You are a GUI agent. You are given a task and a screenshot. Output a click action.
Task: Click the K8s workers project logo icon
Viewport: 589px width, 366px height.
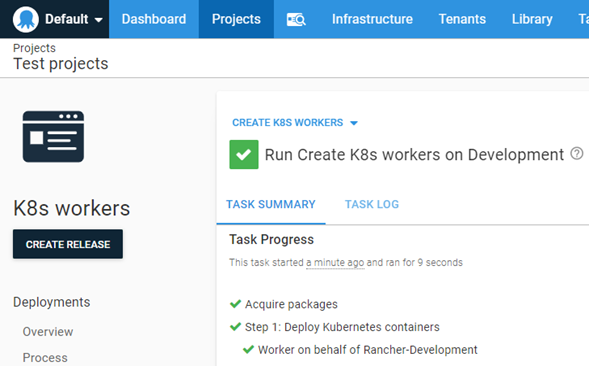point(53,136)
